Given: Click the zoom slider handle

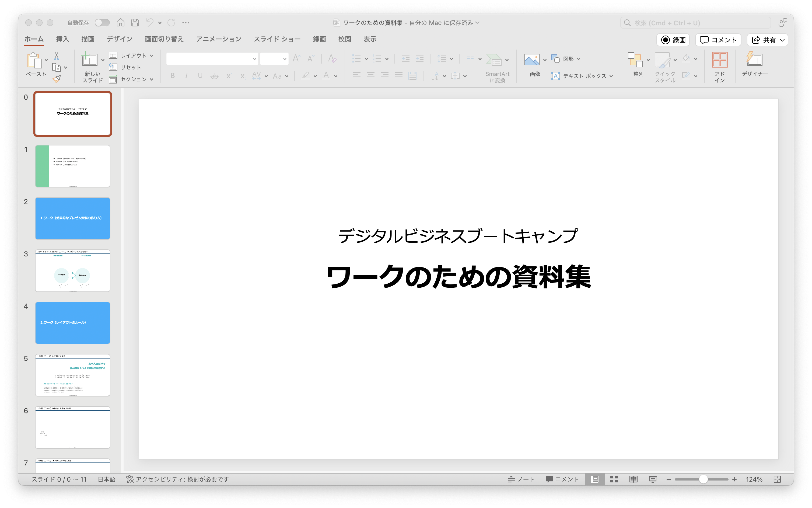Looking at the screenshot, I should pyautogui.click(x=703, y=479).
